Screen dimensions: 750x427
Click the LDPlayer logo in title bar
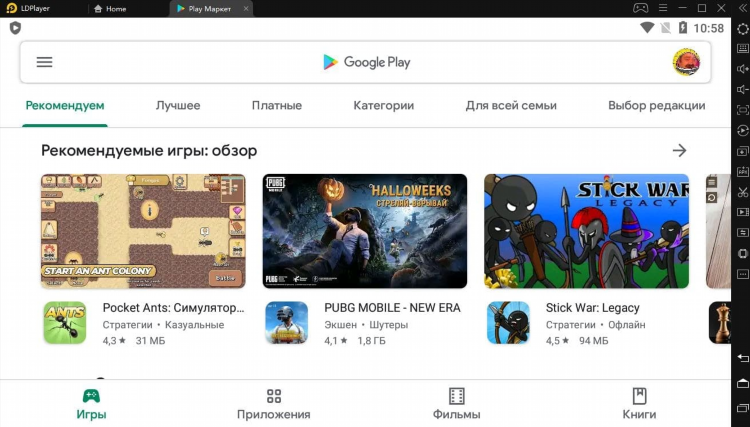(x=11, y=8)
